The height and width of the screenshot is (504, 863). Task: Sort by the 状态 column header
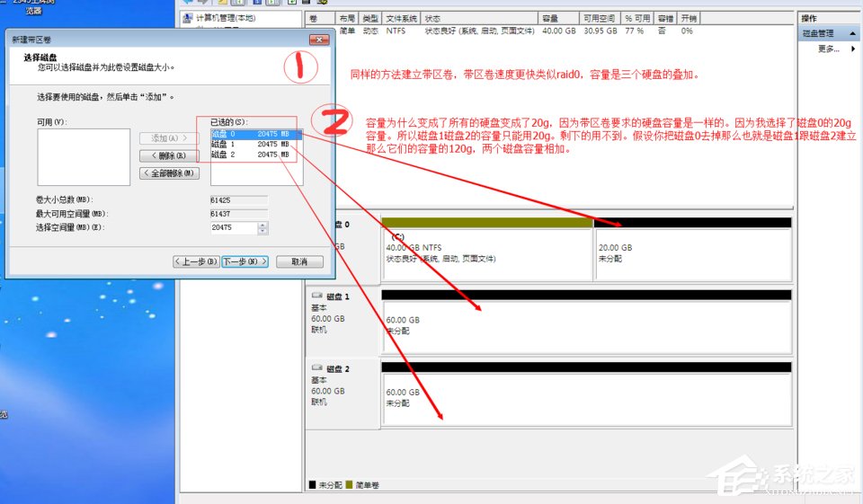coord(479,18)
